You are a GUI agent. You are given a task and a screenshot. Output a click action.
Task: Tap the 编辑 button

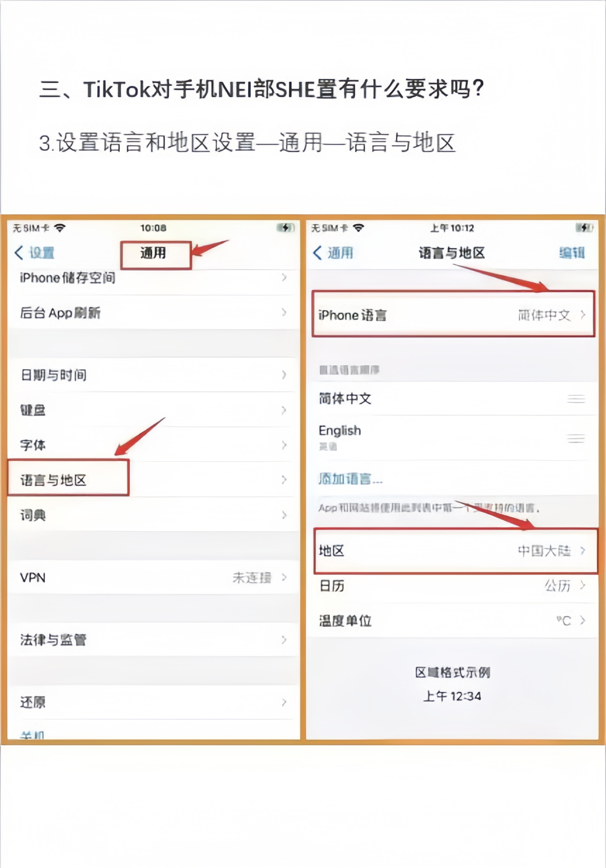pyautogui.click(x=572, y=253)
